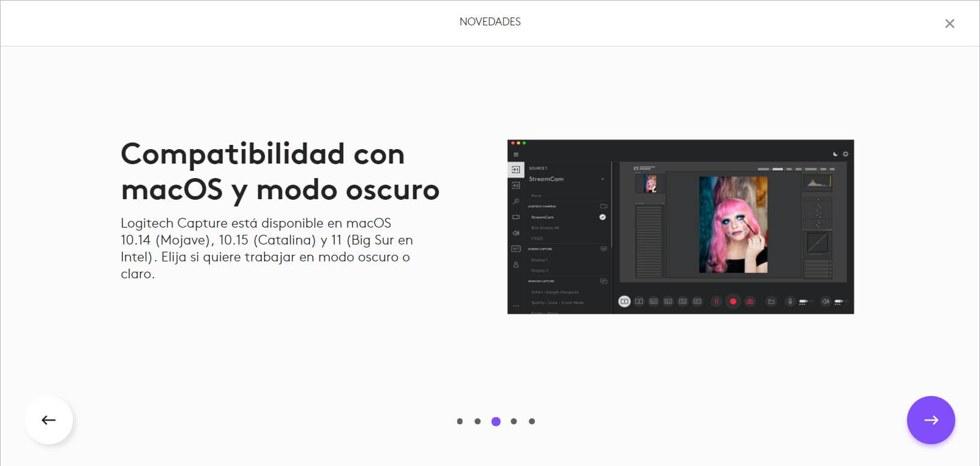The width and height of the screenshot is (980, 466).
Task: Go to the next slide with purple arrow
Action: tap(931, 420)
